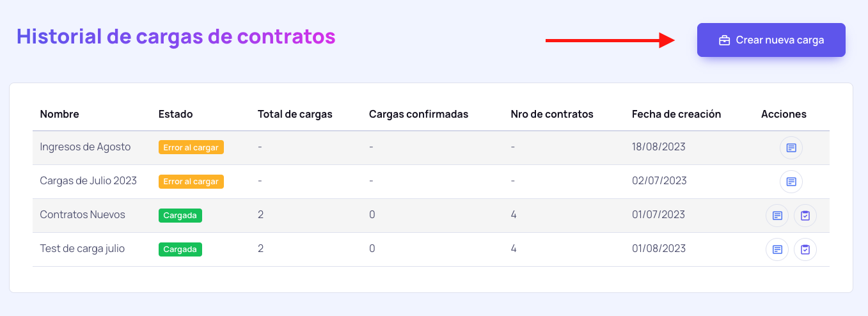The width and height of the screenshot is (868, 316).
Task: Click Cargada badge for Test de carga julio
Action: click(x=180, y=249)
